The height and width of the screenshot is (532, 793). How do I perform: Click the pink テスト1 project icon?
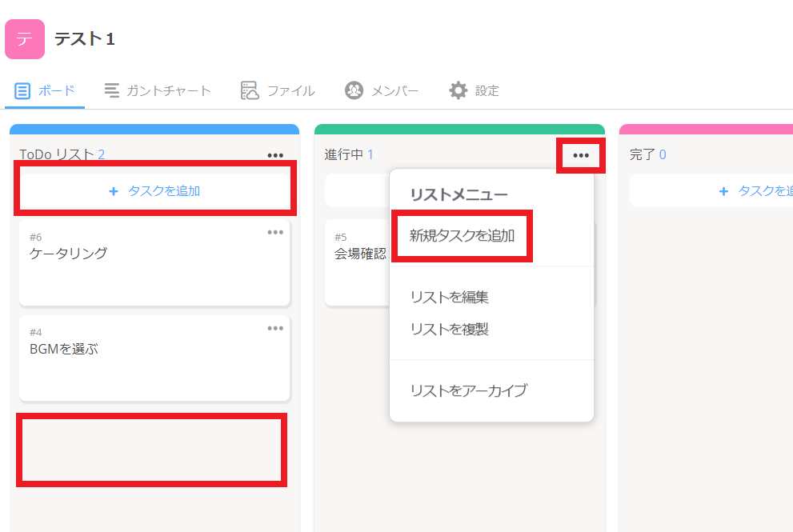tap(25, 39)
